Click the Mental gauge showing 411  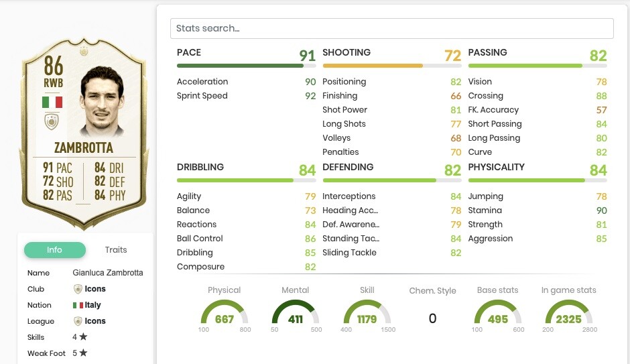tap(296, 314)
